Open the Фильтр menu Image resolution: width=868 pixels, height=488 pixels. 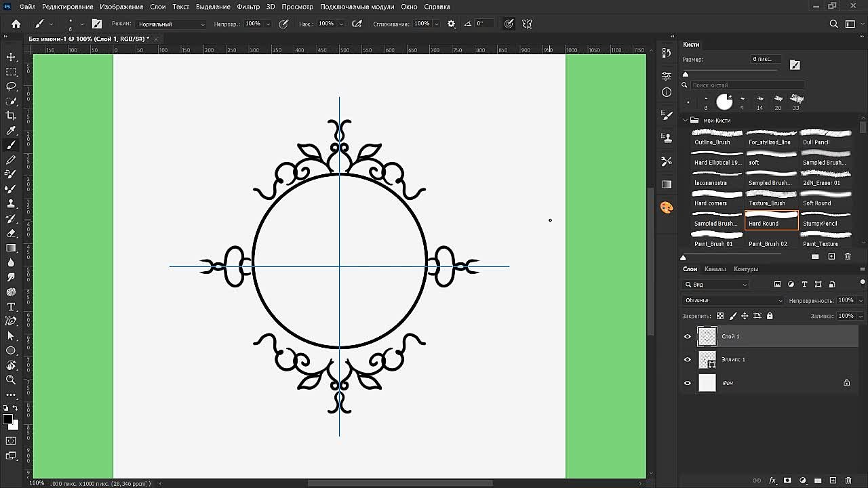click(x=249, y=6)
